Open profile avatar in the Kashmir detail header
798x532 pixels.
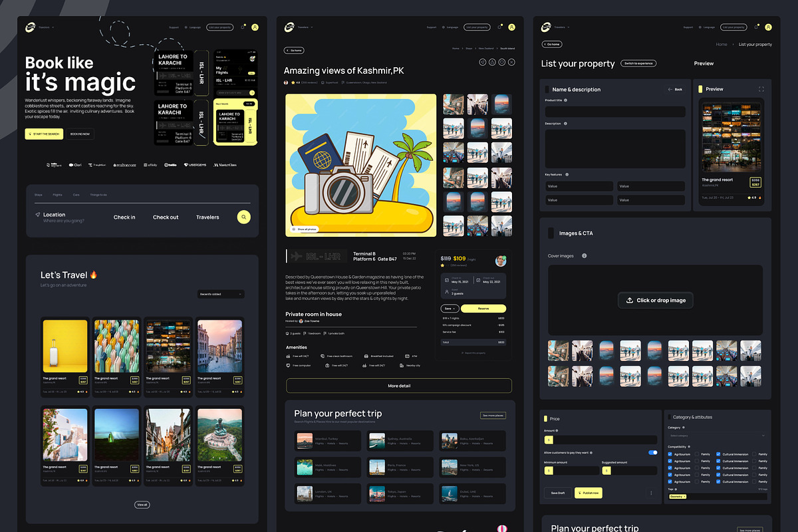511,27
